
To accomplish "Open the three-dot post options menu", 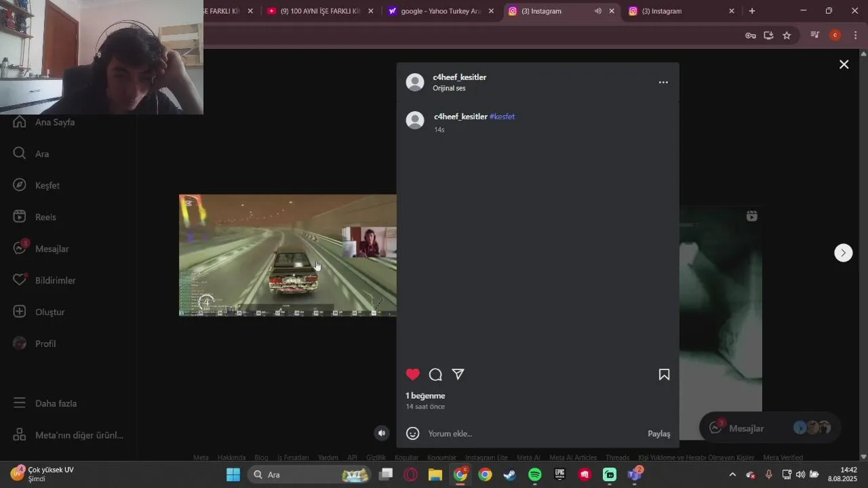I will [663, 82].
